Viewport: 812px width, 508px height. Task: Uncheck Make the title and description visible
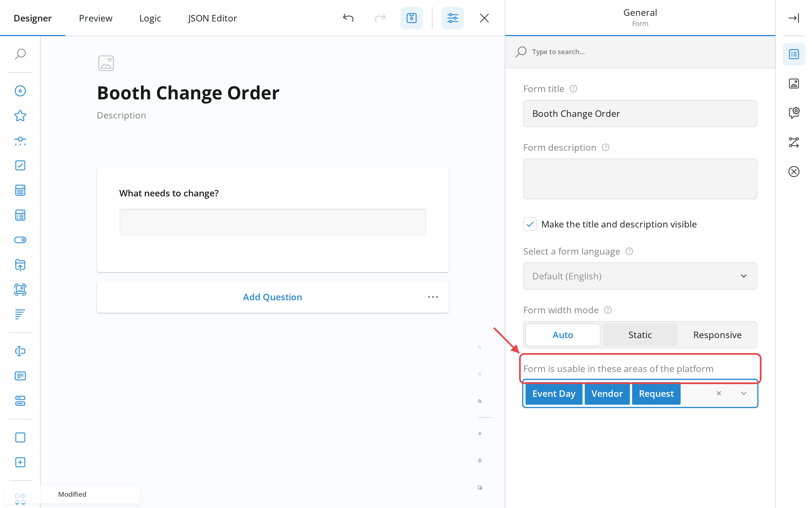point(530,224)
